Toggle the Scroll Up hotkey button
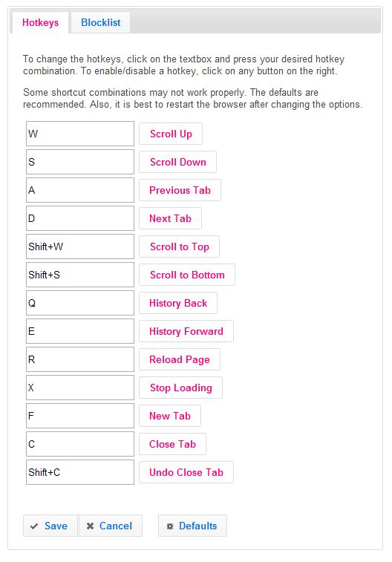Screen dimensions: 392x562 point(171,134)
